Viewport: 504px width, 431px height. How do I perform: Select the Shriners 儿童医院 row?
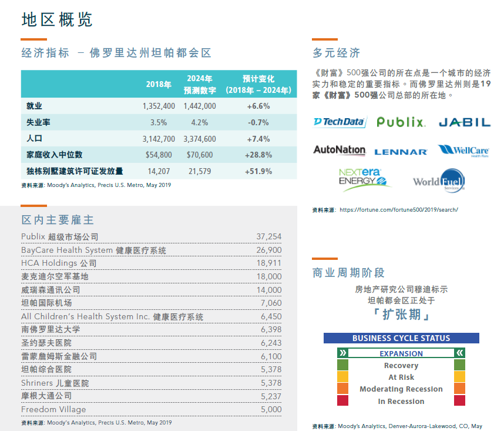click(x=151, y=383)
